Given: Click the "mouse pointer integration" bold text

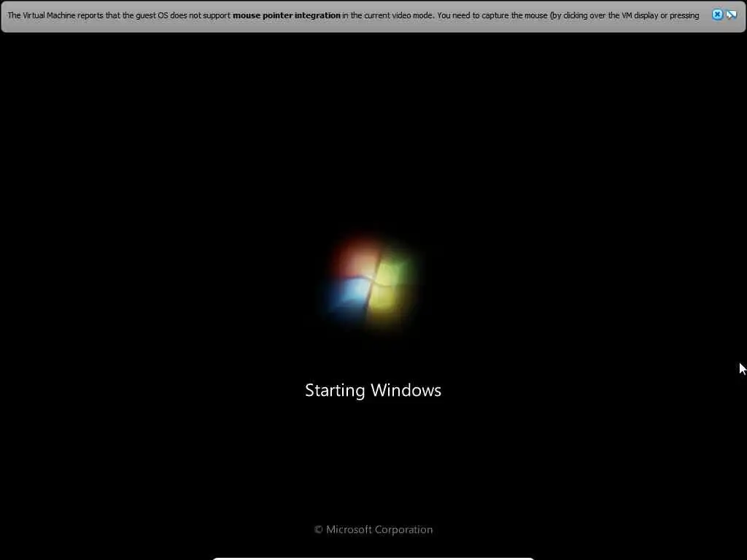Looking at the screenshot, I should 286,15.
